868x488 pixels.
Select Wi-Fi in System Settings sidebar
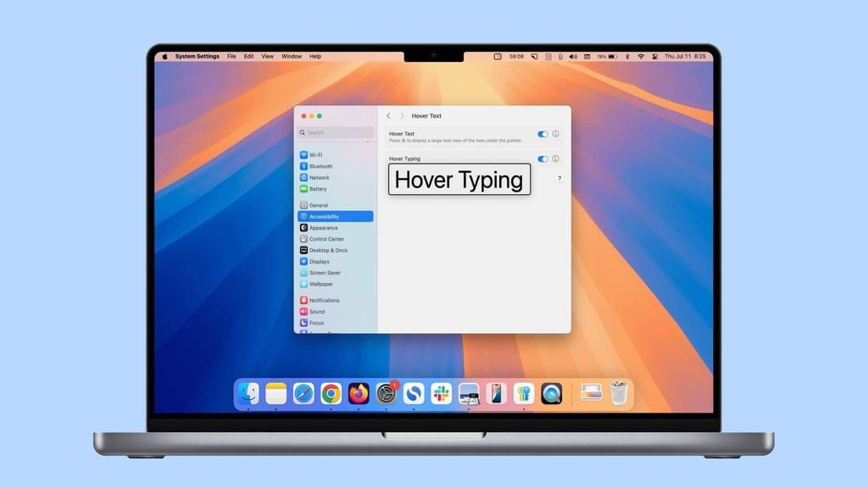(x=320, y=155)
